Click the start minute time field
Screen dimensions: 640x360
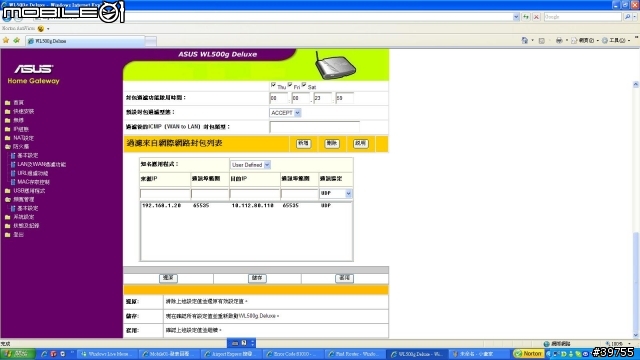click(x=301, y=98)
